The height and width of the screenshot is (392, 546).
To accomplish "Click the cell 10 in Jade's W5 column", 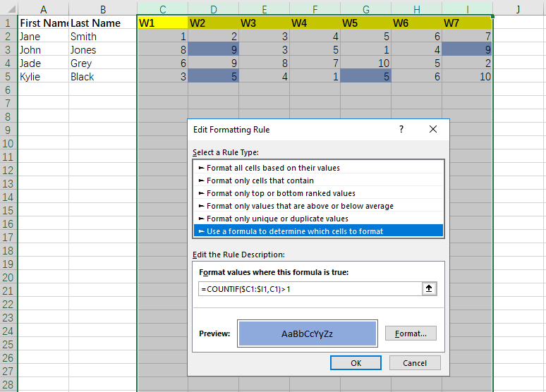I will coord(366,63).
